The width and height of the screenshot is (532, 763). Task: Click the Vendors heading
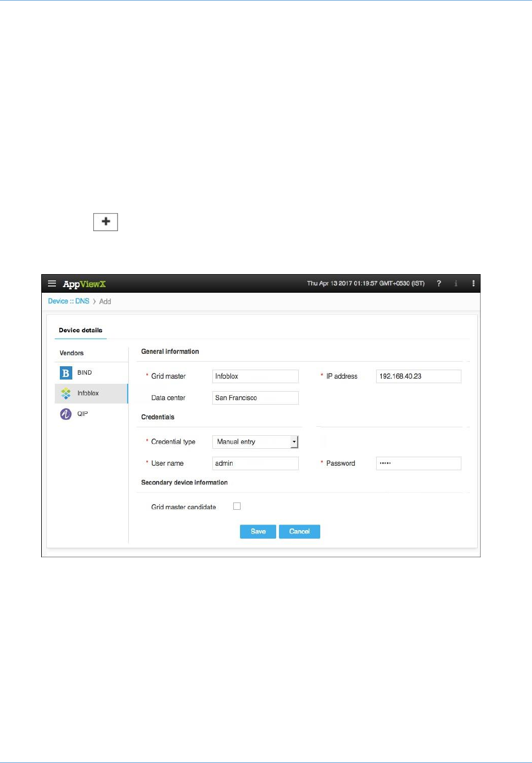[x=72, y=353]
